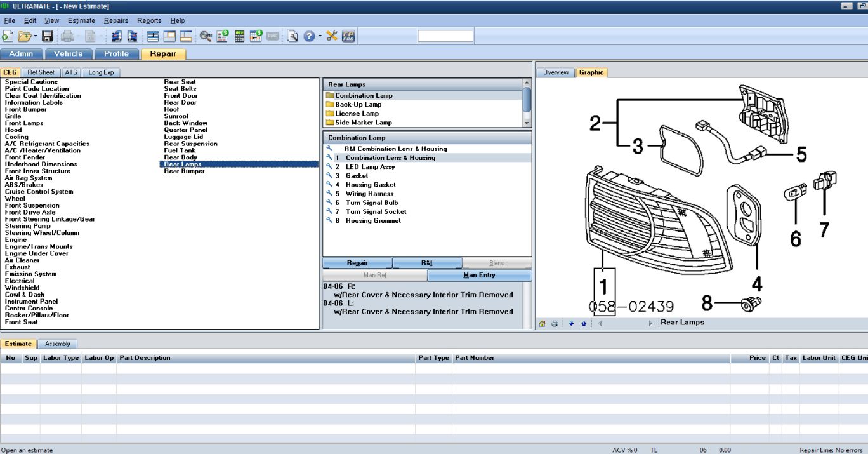Switch to the Vehicle tab
868x454 pixels.
point(69,54)
